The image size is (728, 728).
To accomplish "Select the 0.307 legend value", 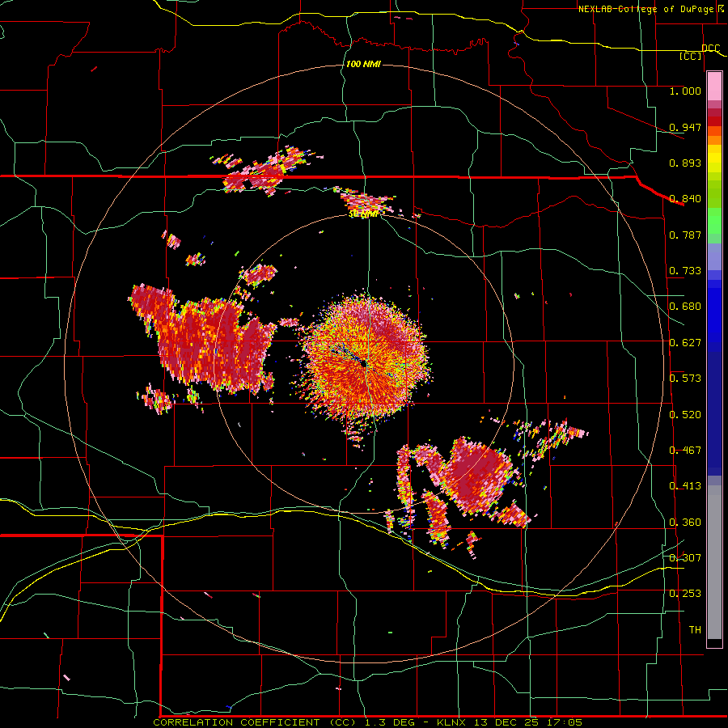I will pyautogui.click(x=685, y=557).
